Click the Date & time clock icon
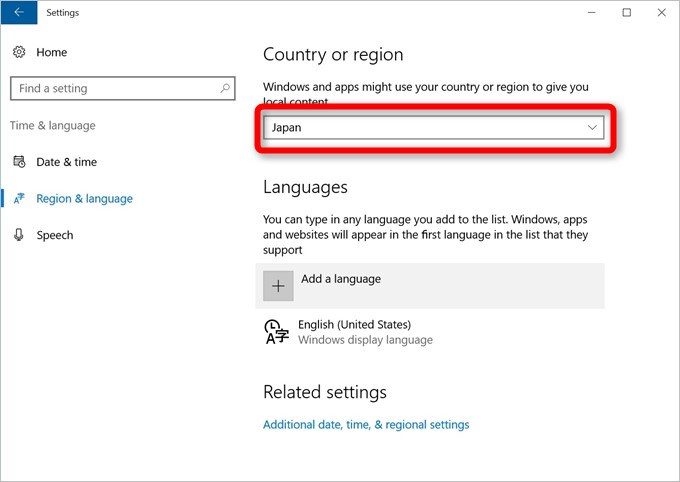This screenshot has height=482, width=680. click(19, 162)
